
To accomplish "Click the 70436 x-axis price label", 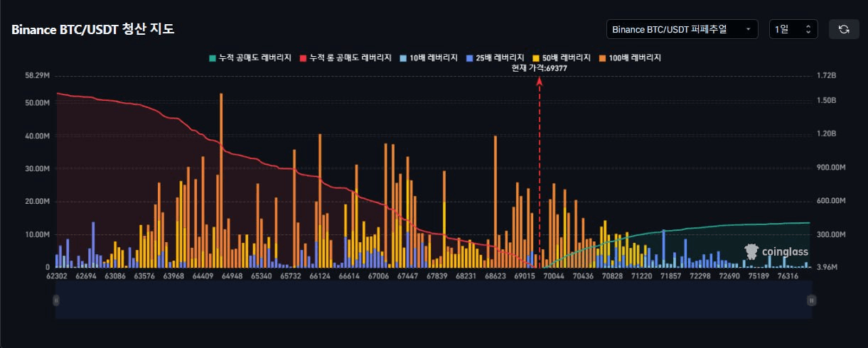I will (x=583, y=276).
